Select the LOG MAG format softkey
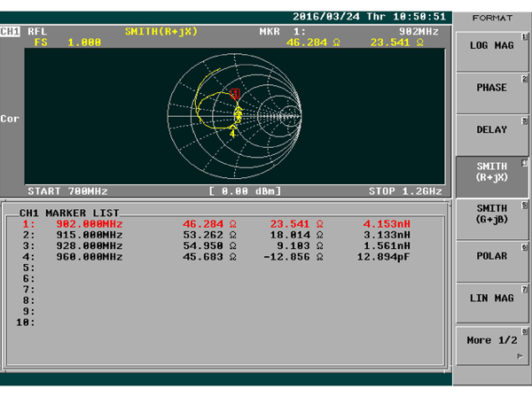Screen dimensions: 532x404 click(x=492, y=51)
